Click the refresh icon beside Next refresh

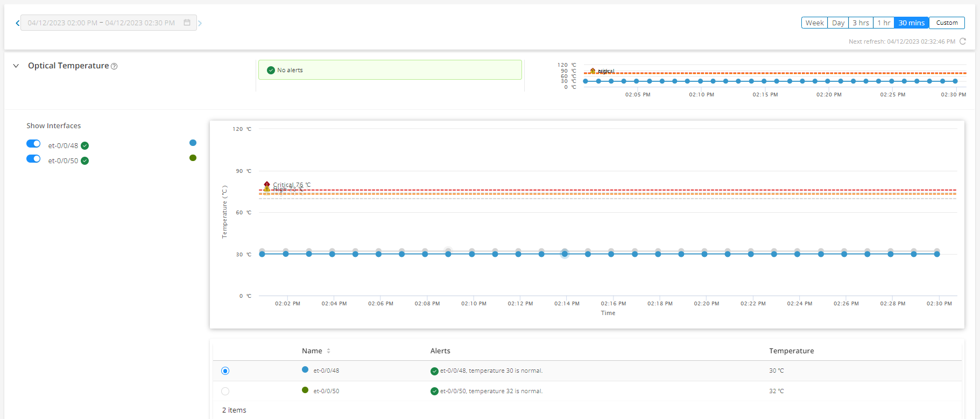[963, 41]
